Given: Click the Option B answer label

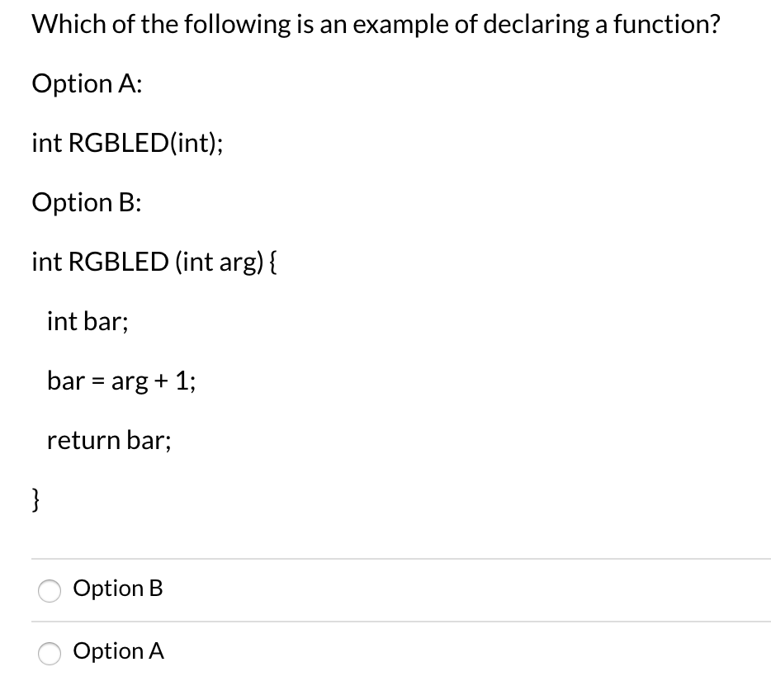Looking at the screenshot, I should click(119, 589).
